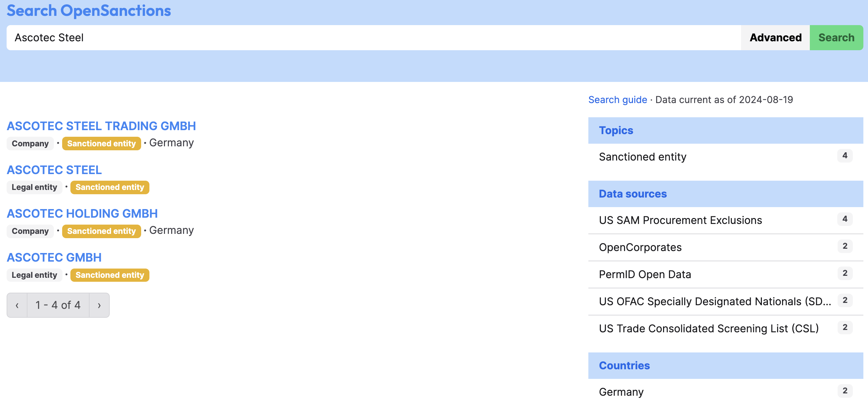Go to the previous results page arrow

coord(17,305)
